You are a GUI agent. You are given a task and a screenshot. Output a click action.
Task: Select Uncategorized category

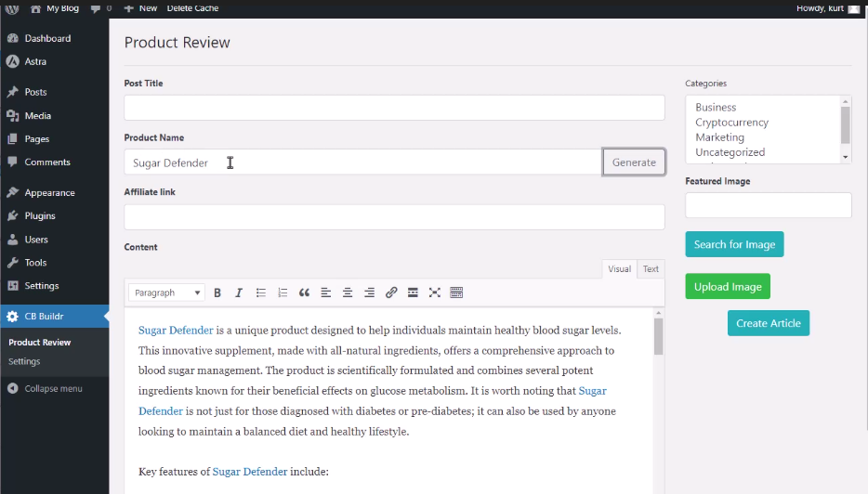pyautogui.click(x=730, y=152)
